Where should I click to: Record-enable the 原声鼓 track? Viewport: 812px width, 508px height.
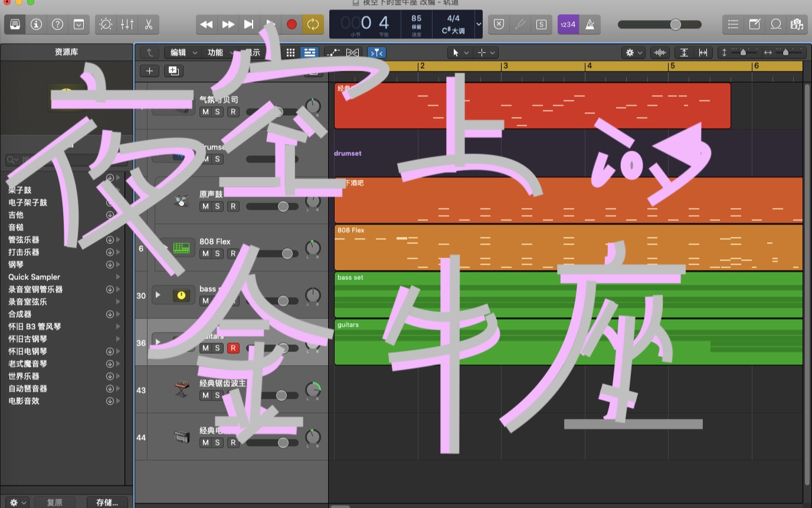pos(233,206)
